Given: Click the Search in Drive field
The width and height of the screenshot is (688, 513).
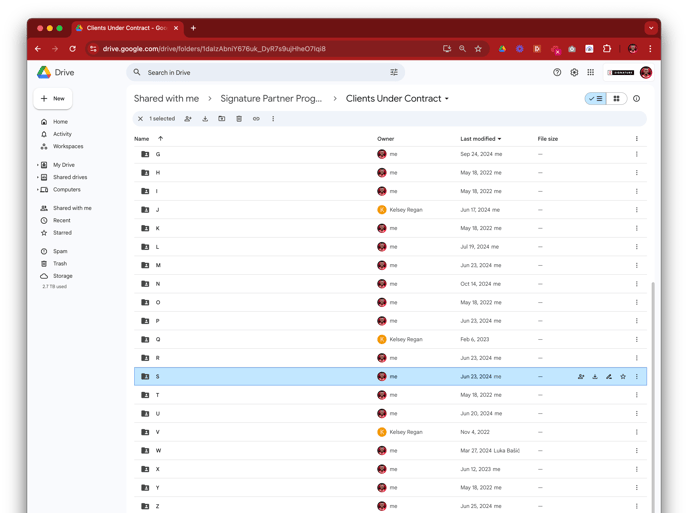Looking at the screenshot, I should click(260, 73).
